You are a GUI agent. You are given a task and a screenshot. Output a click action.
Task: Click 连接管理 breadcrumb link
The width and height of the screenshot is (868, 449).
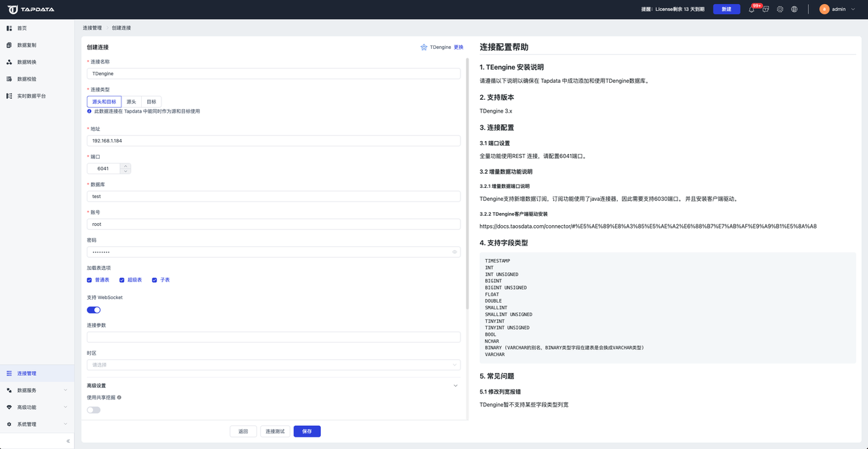point(92,28)
